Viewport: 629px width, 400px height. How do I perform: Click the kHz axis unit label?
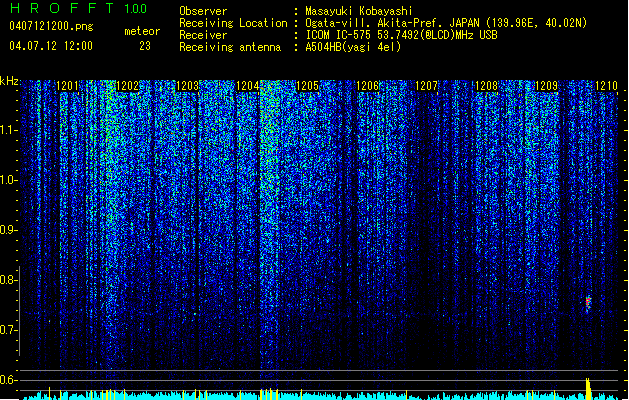pyautogui.click(x=9, y=81)
